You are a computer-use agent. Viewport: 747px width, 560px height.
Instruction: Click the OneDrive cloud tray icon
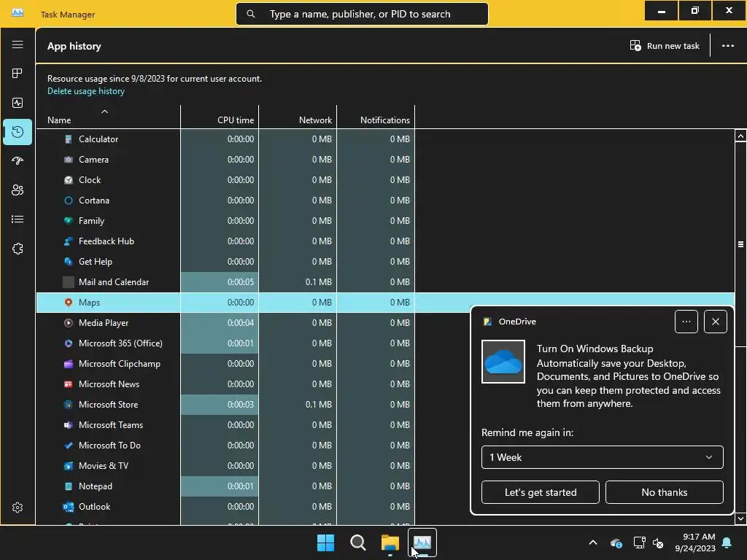pos(616,542)
